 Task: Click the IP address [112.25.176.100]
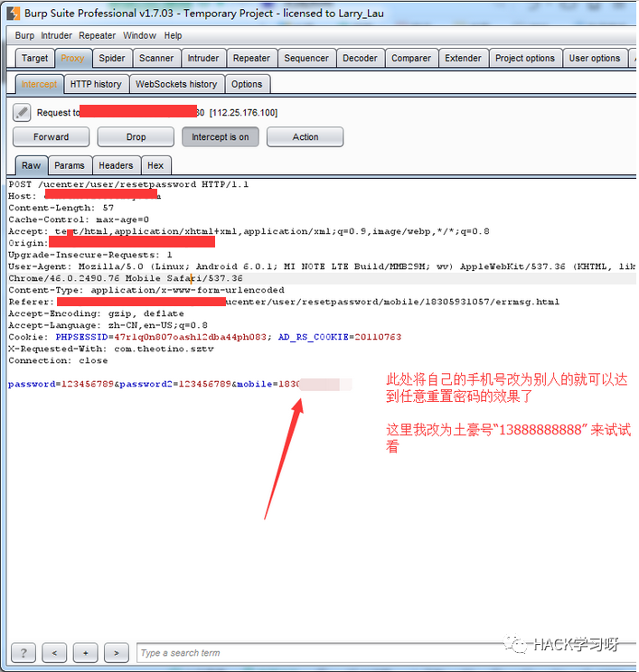tap(243, 113)
